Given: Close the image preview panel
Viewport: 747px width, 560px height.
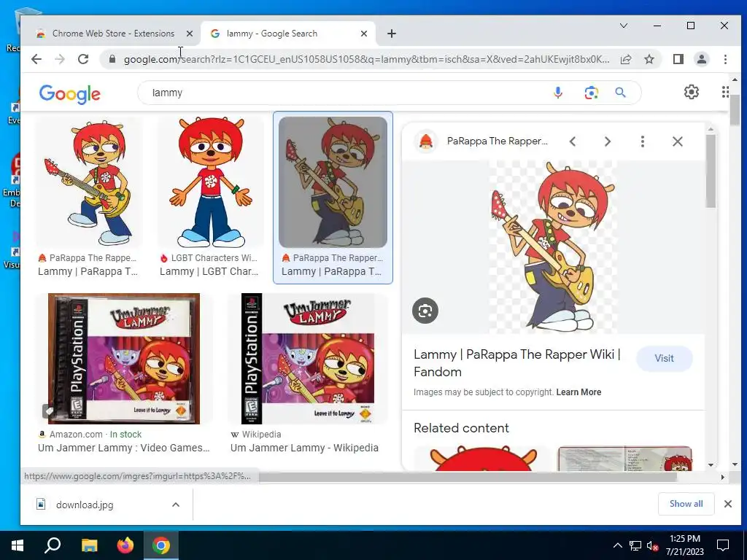Looking at the screenshot, I should tap(678, 141).
